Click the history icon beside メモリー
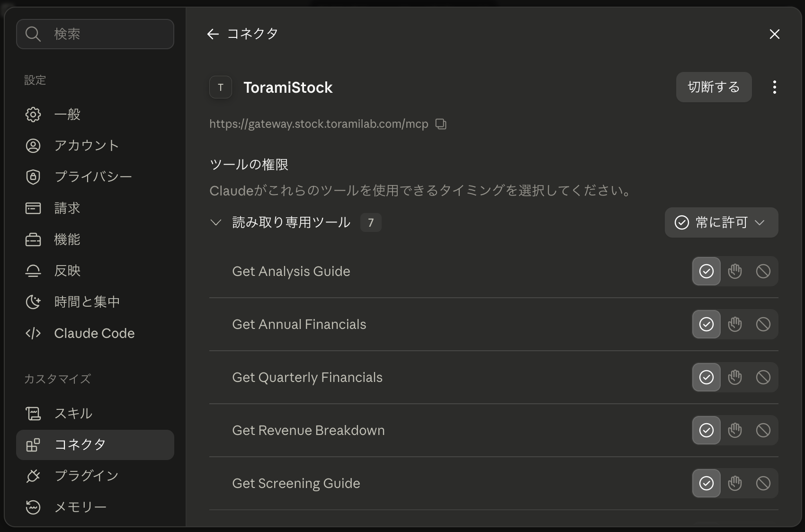 point(33,507)
